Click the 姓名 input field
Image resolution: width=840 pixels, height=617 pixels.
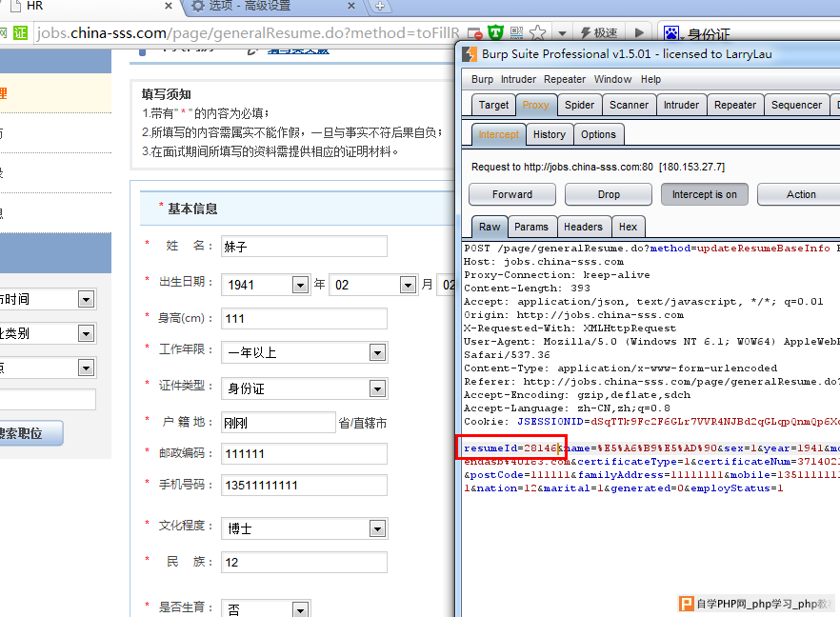tap(304, 247)
